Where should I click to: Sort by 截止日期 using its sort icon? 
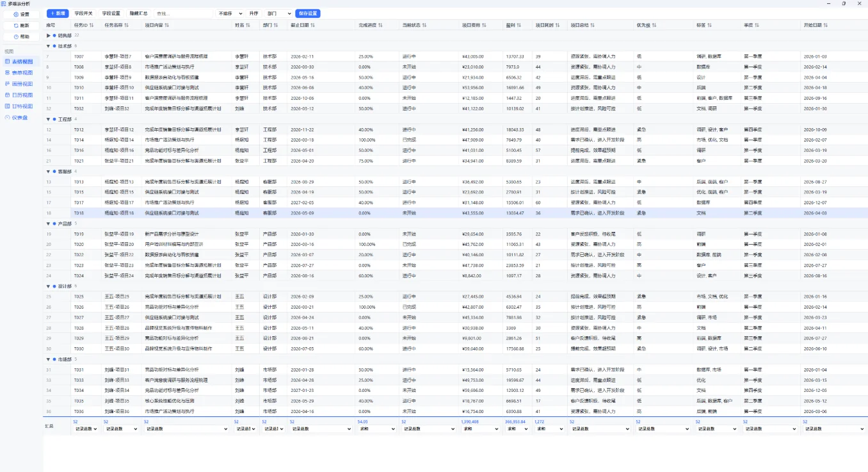313,25
